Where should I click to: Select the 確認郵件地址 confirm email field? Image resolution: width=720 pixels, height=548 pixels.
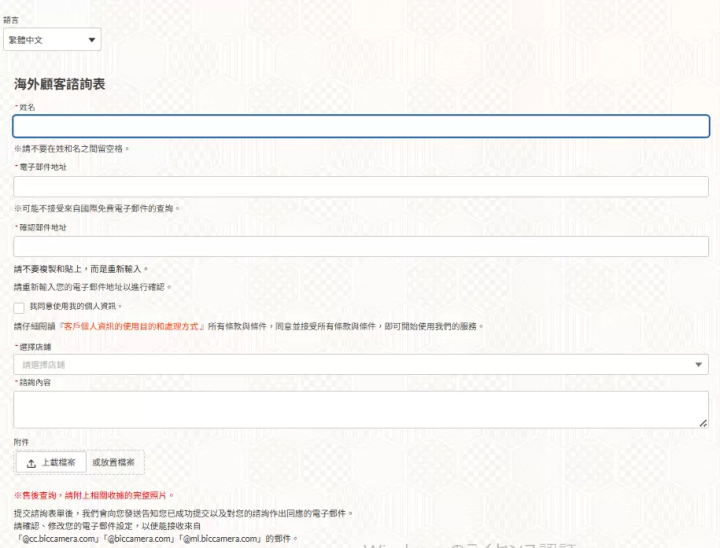point(360,246)
